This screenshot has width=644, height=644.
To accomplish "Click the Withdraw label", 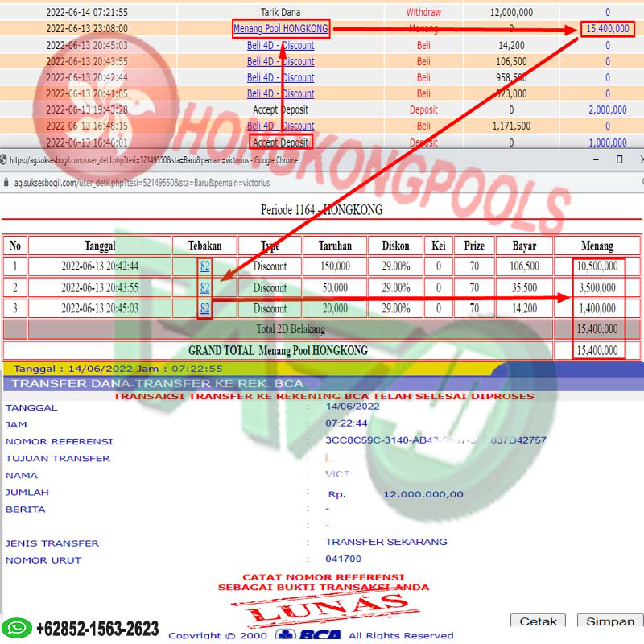I will pyautogui.click(x=423, y=12).
